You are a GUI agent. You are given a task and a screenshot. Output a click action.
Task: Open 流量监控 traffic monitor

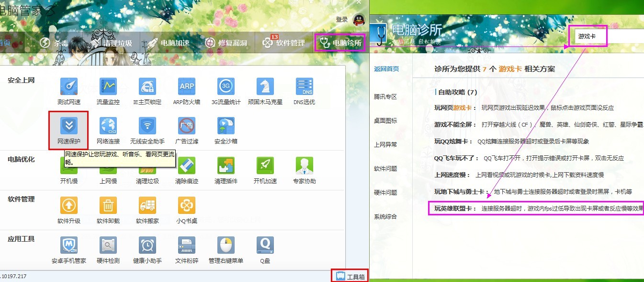click(108, 91)
